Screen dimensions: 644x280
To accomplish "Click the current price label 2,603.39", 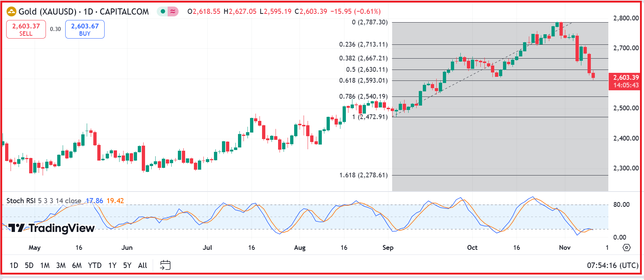I will click(625, 78).
